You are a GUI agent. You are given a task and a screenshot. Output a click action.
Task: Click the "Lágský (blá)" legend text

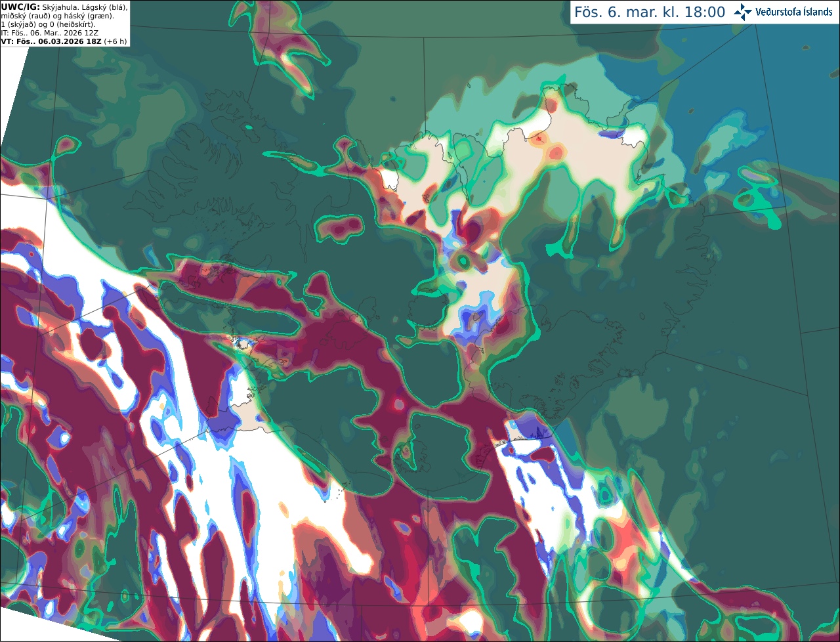(x=104, y=7)
